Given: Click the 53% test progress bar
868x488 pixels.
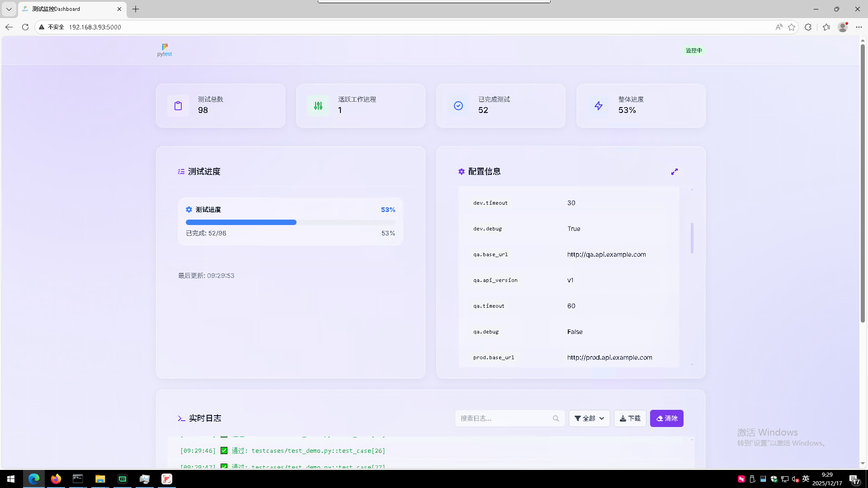Looking at the screenshot, I should pyautogui.click(x=291, y=222).
